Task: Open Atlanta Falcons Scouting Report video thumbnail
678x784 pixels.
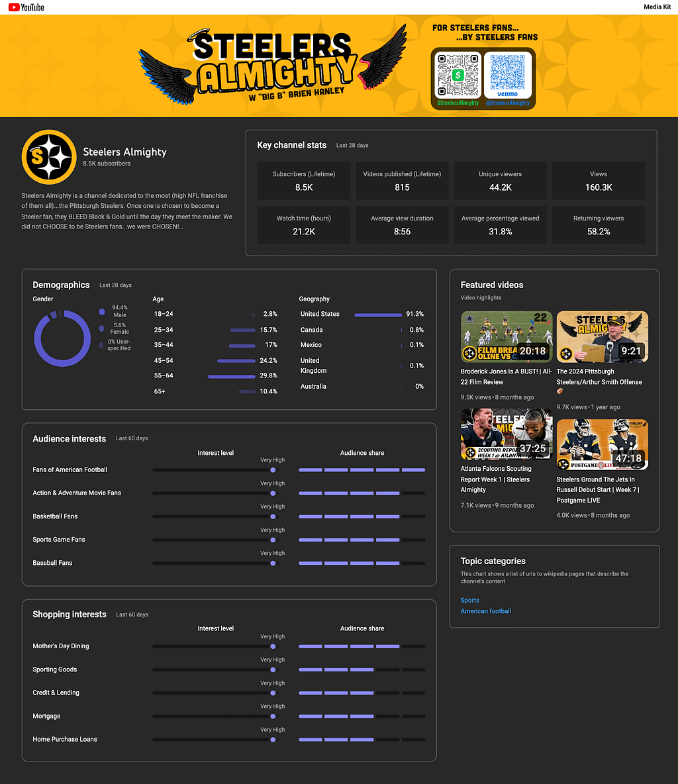Action: (507, 434)
